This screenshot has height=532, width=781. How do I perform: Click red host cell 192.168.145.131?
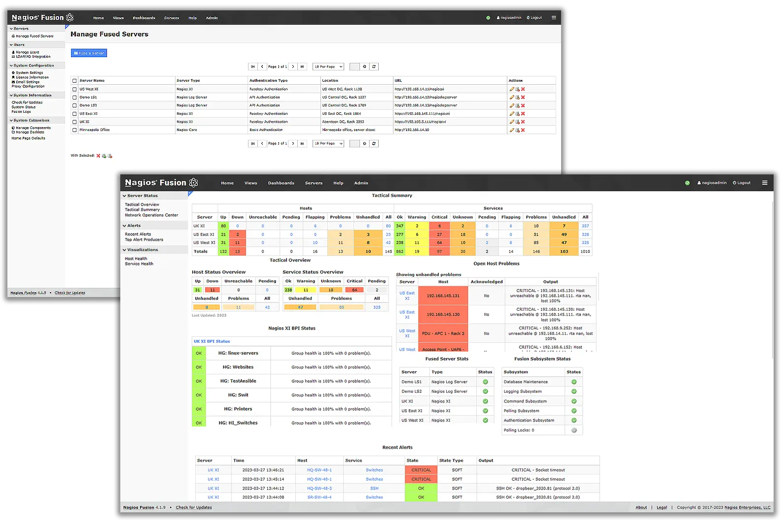443,296
